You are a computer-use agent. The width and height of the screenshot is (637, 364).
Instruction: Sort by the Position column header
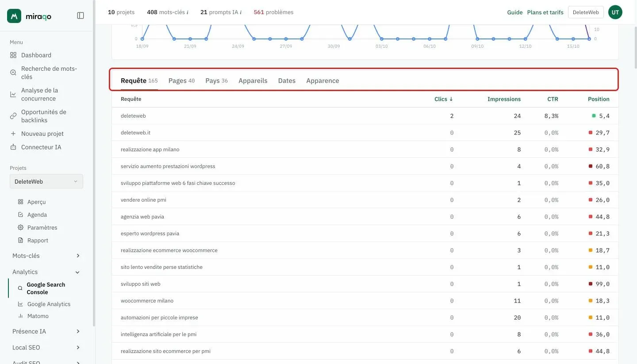click(599, 99)
